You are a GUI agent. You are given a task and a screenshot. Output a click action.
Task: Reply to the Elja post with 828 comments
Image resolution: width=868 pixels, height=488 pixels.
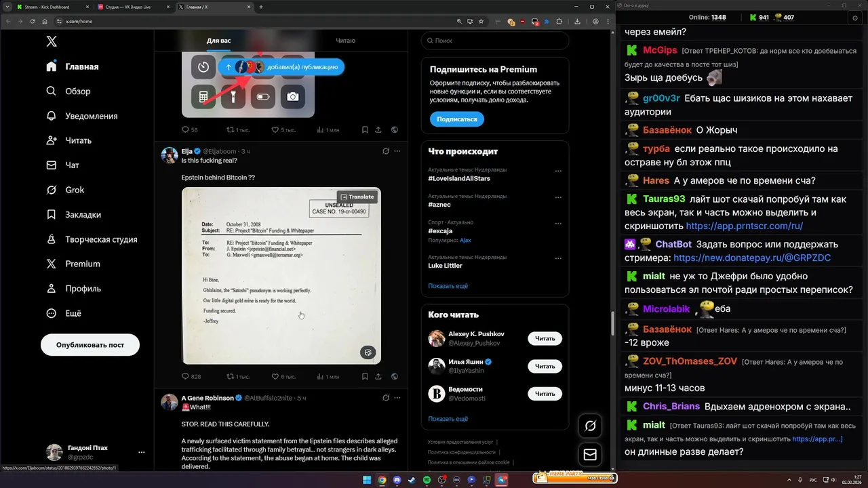(x=191, y=376)
